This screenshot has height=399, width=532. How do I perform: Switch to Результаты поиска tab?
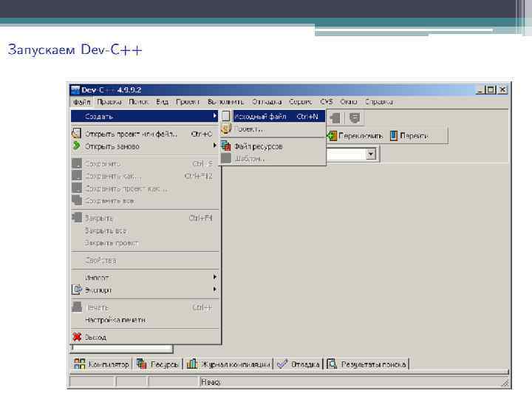366,364
